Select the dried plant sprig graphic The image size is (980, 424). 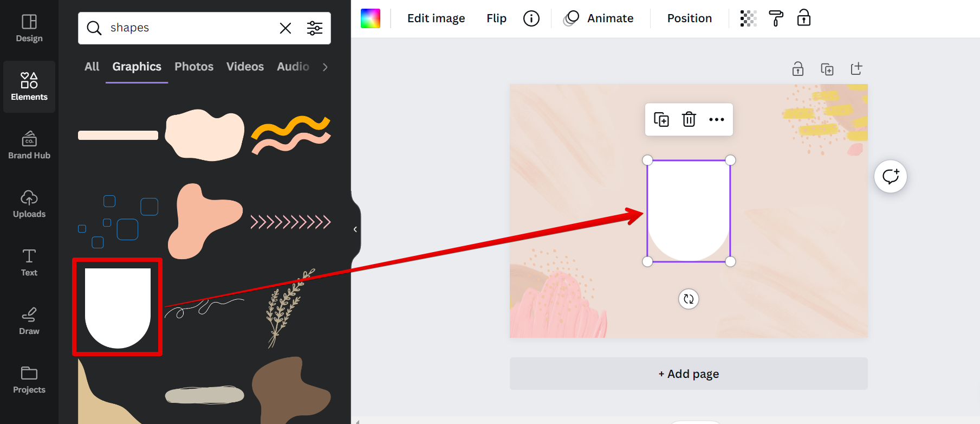(x=291, y=308)
